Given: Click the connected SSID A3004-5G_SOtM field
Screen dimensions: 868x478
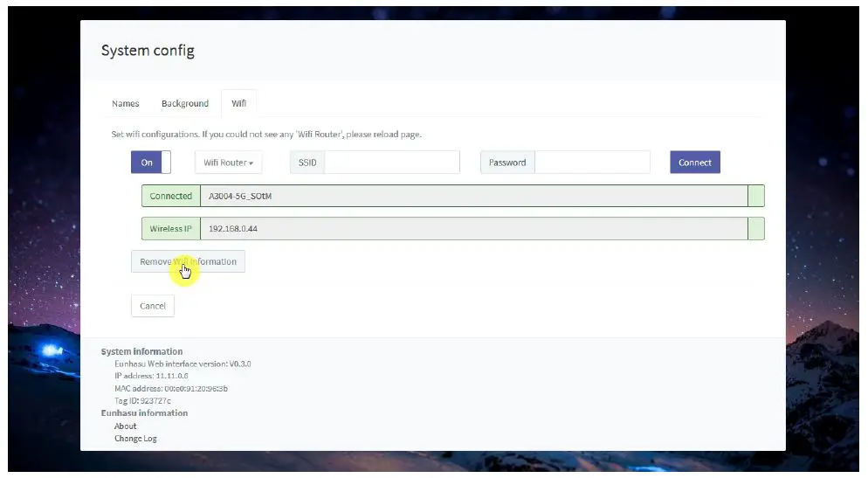Looking at the screenshot, I should tap(474, 196).
